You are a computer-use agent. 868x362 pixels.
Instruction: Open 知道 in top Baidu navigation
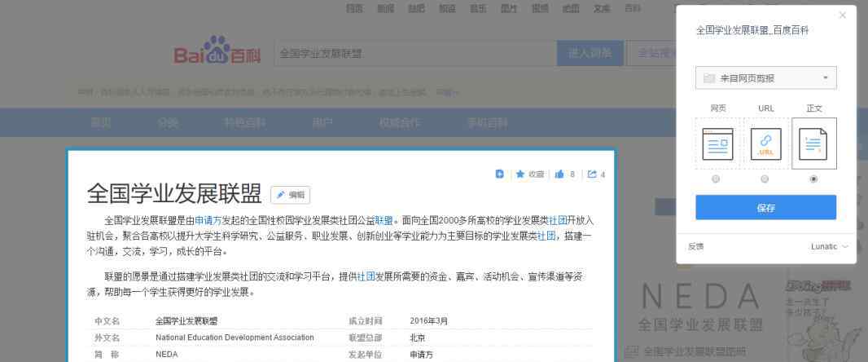coord(447,8)
